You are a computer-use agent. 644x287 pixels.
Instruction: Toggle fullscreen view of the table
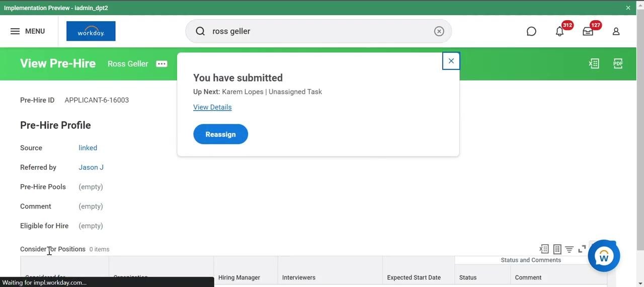point(582,249)
